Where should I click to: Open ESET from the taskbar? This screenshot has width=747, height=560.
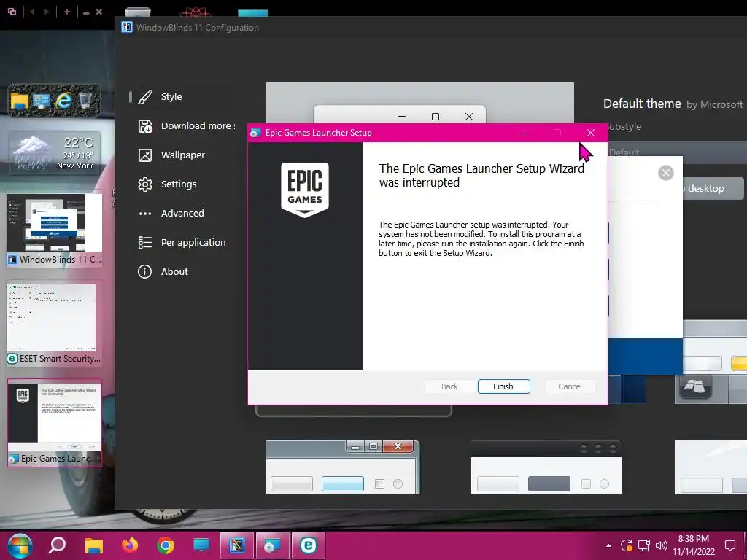point(309,545)
